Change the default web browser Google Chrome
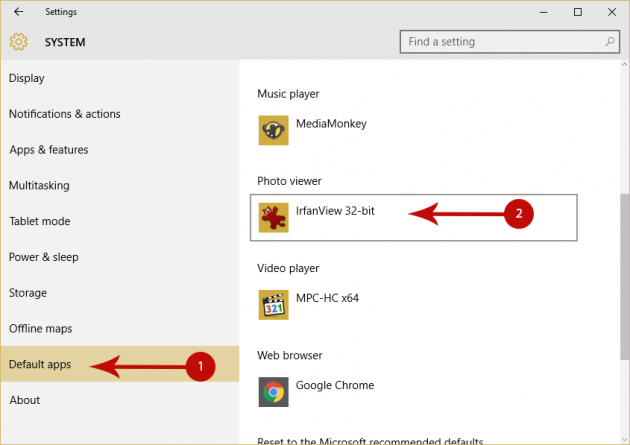 [335, 386]
